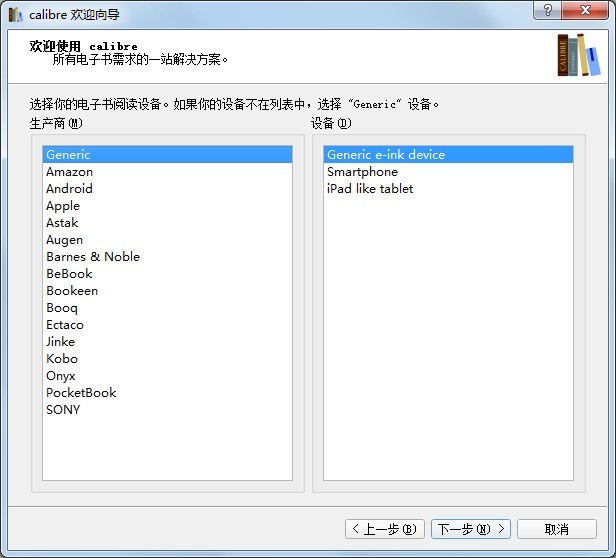
Task: Pick SONY manufacturer
Action: [167, 409]
